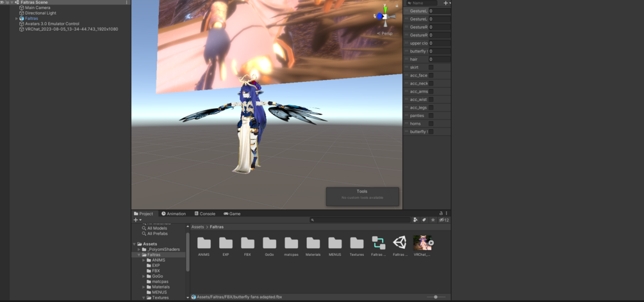Toggle the acc_neck parameter checkbox
This screenshot has width=644, height=302.
click(x=431, y=83)
